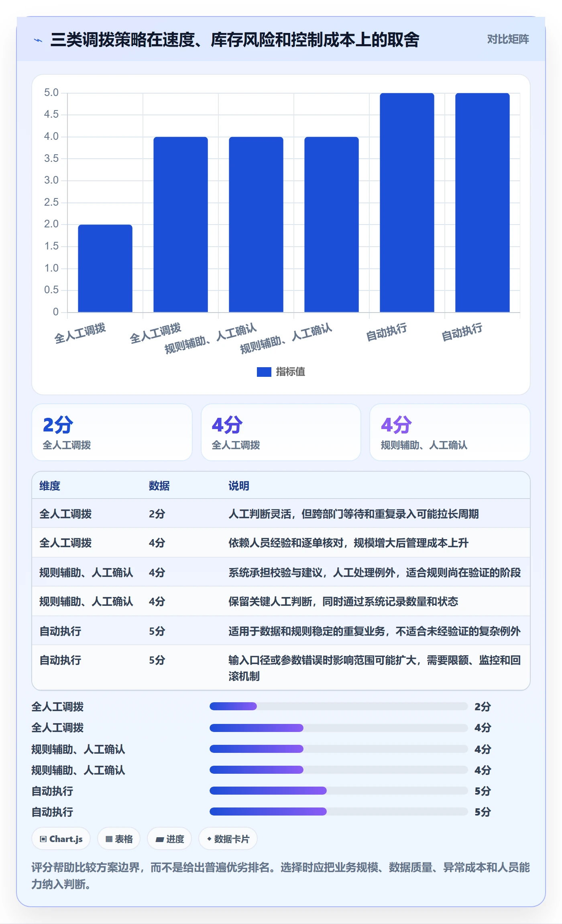Click the 指标值 legend label
Viewport: 562px width, 924px height.
[291, 372]
